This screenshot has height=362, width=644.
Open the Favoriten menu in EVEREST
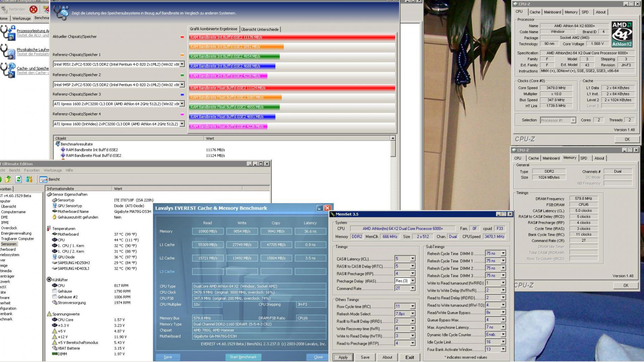[x=32, y=170]
